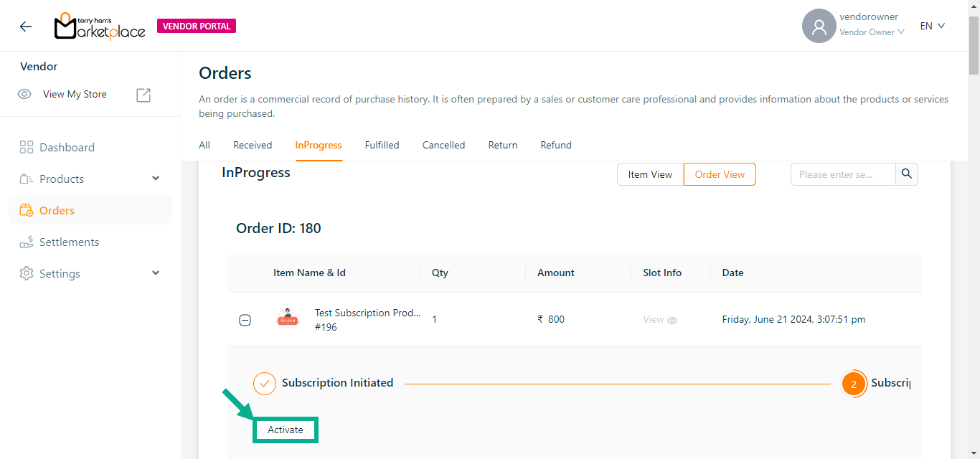The width and height of the screenshot is (980, 459).
Task: Click the Marketplace logo
Action: [x=100, y=27]
